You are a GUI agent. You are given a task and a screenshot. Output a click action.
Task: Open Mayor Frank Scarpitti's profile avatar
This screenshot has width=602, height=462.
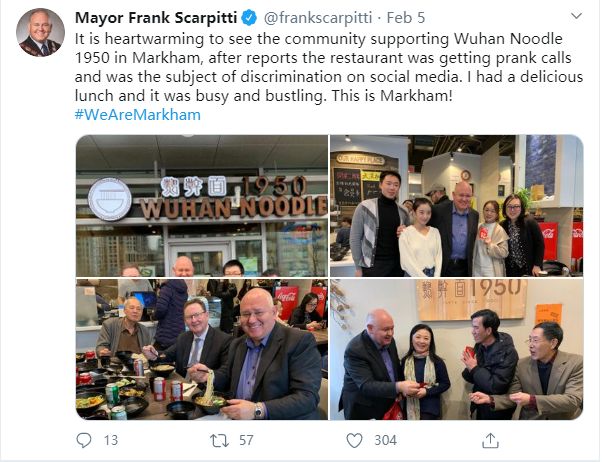[40, 32]
